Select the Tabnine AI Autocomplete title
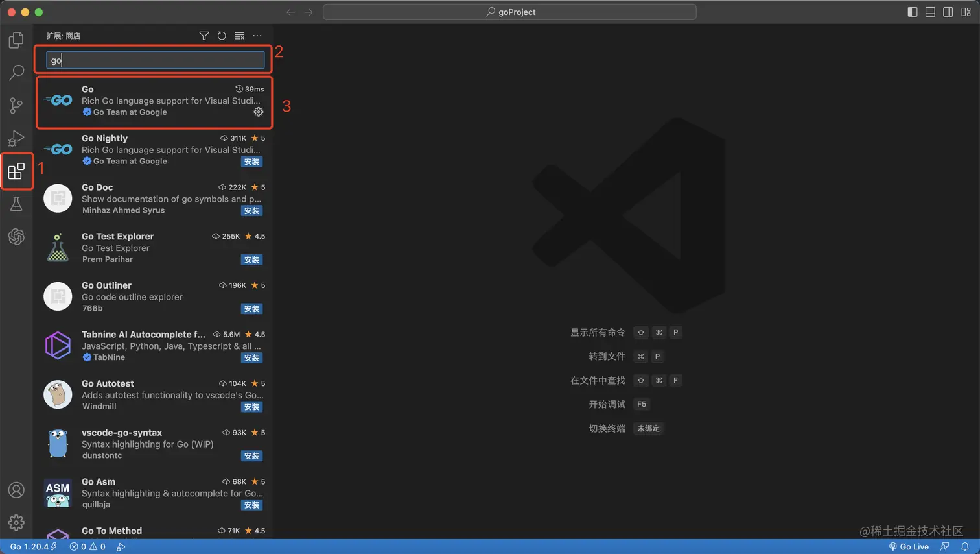This screenshot has height=554, width=980. [x=143, y=335]
